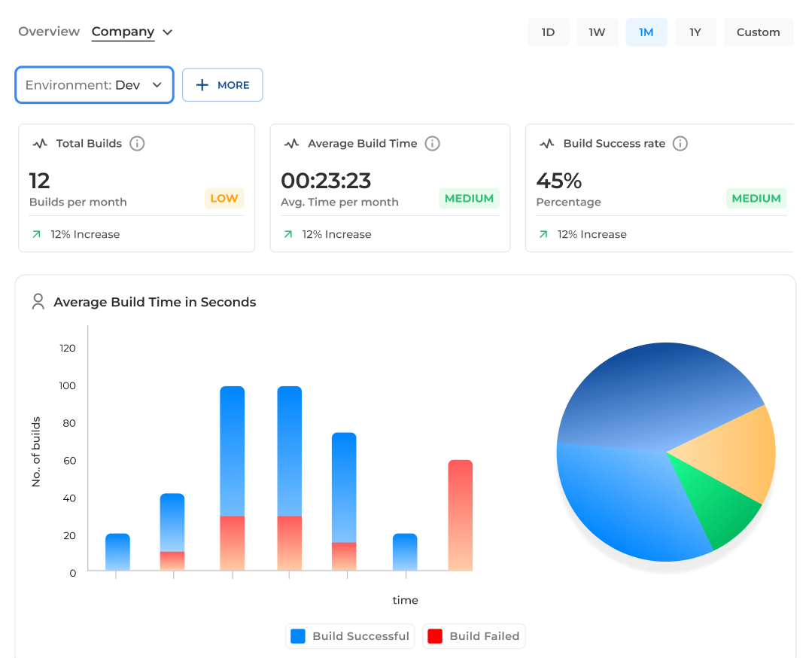Click the pulse icon on Average Build Time card
812x658 pixels.
click(x=291, y=144)
